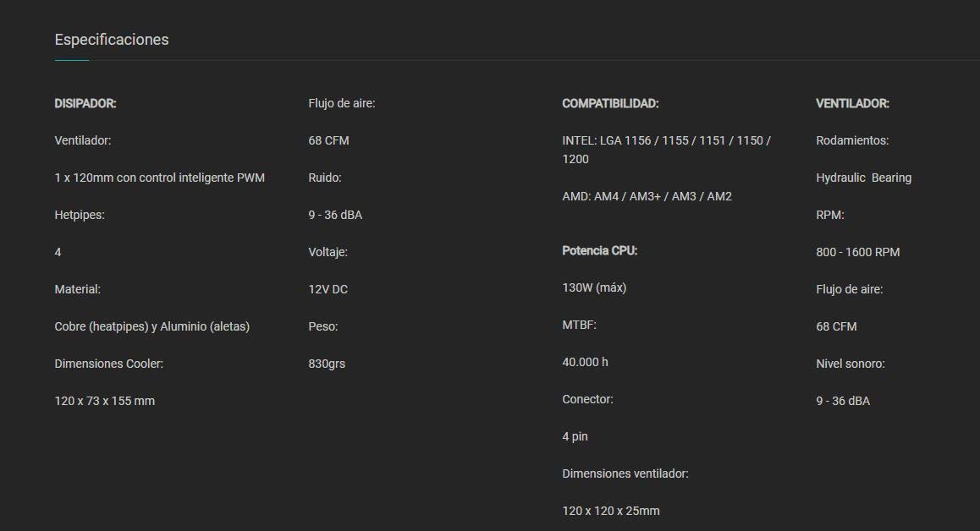Click the 'Peso:' label
980x531 pixels.
click(x=322, y=326)
